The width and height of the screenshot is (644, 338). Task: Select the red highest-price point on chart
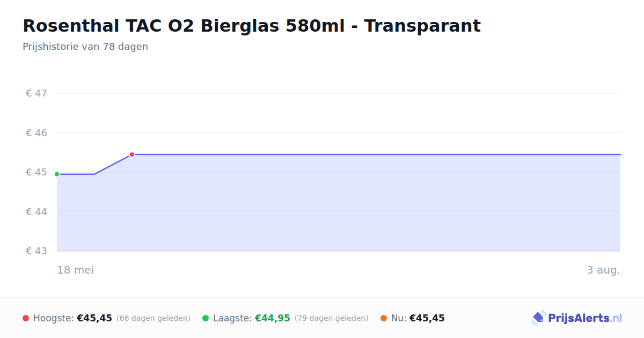[x=132, y=155]
